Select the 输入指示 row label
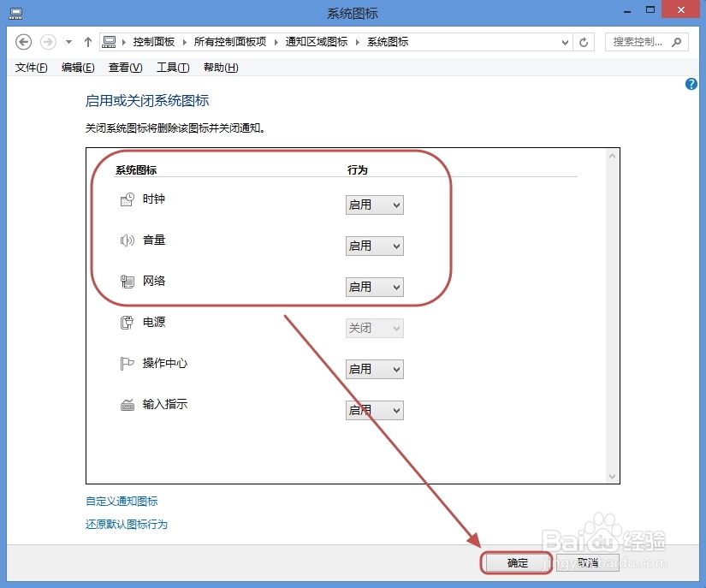 (165, 404)
